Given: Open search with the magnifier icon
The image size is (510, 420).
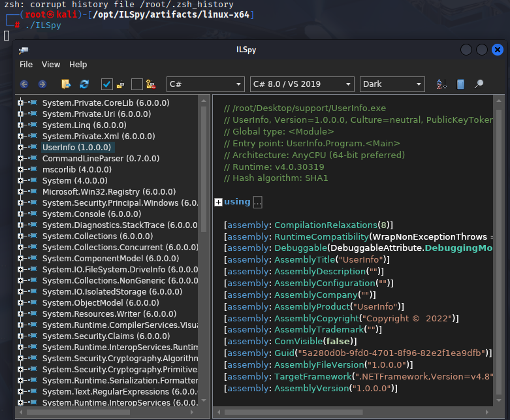Looking at the screenshot, I should coord(479,84).
